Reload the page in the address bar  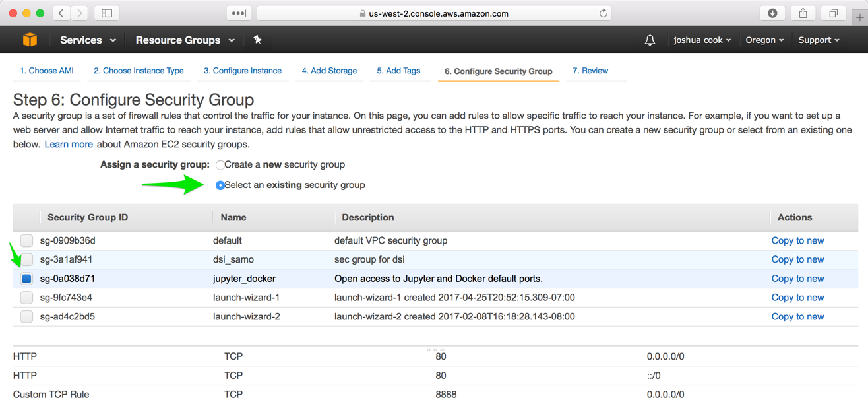pyautogui.click(x=603, y=13)
